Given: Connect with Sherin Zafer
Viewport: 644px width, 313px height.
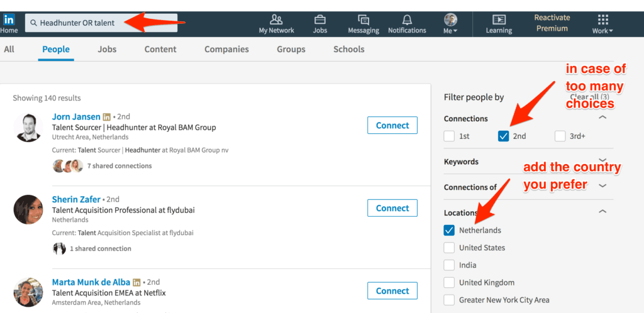Looking at the screenshot, I should (392, 208).
